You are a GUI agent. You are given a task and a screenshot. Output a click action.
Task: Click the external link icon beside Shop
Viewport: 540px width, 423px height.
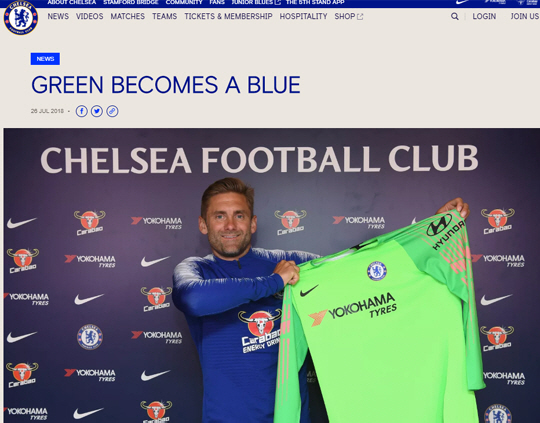(x=360, y=17)
